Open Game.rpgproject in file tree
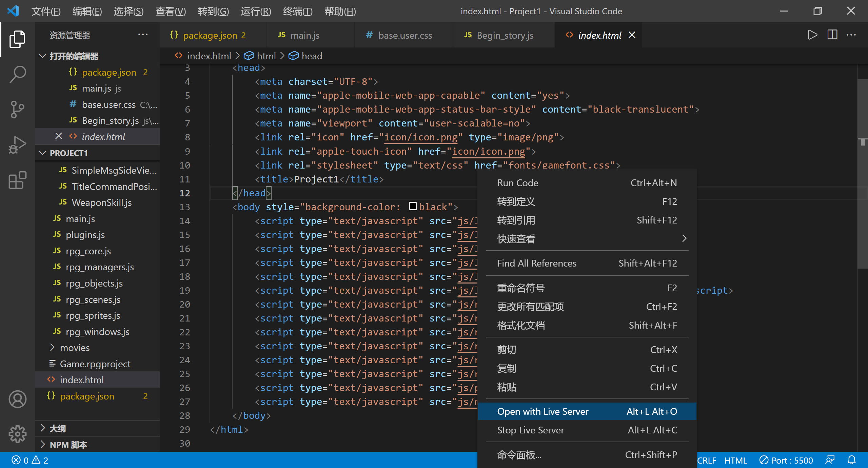Screen dimensions: 868x468 click(x=97, y=364)
